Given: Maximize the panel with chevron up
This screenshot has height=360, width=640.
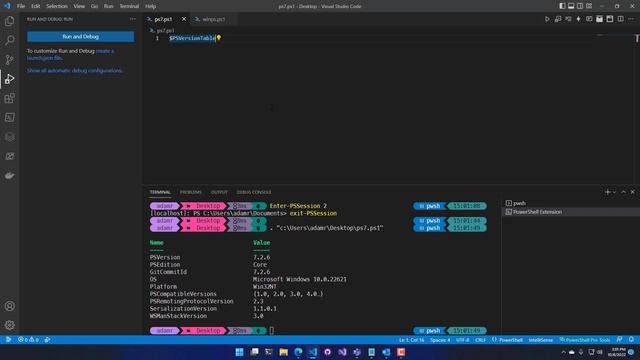Looking at the screenshot, I should (623, 192).
